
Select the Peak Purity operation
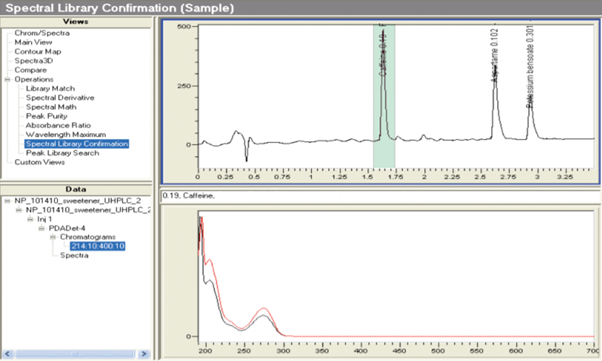(x=46, y=116)
